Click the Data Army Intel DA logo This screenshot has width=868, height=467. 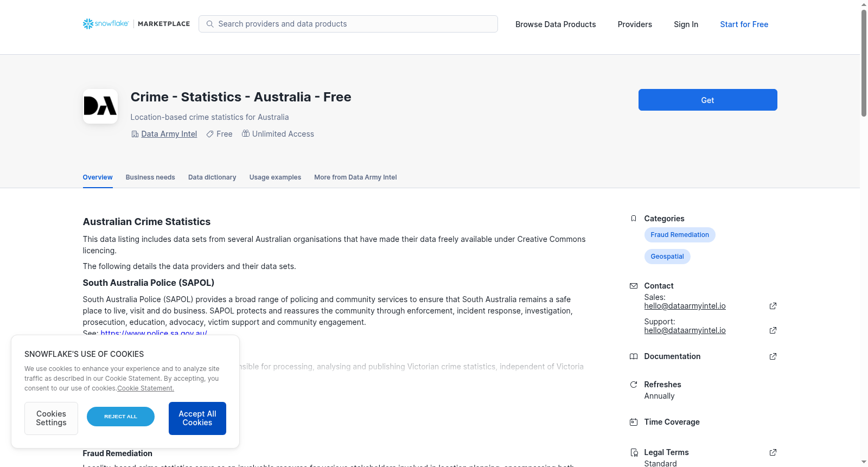pyautogui.click(x=100, y=106)
